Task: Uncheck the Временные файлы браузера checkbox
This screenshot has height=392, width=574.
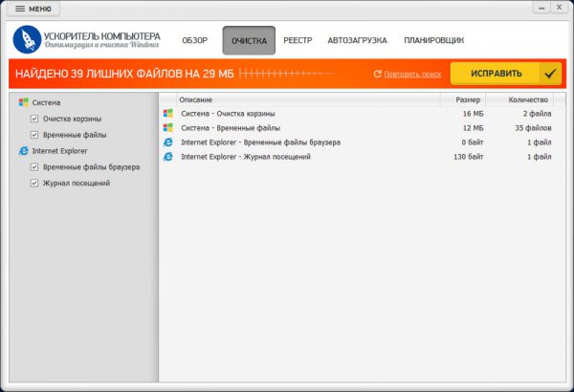Action: point(34,166)
